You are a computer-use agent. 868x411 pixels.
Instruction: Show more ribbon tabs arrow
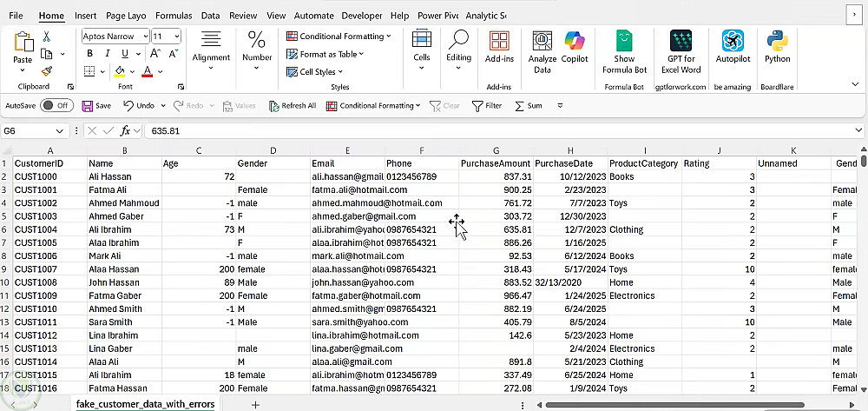point(855,16)
